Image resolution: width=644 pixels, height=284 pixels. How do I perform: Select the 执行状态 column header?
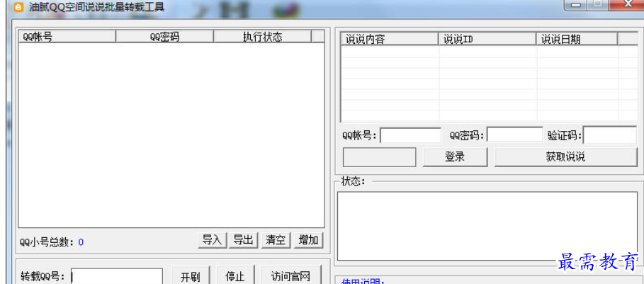click(262, 37)
